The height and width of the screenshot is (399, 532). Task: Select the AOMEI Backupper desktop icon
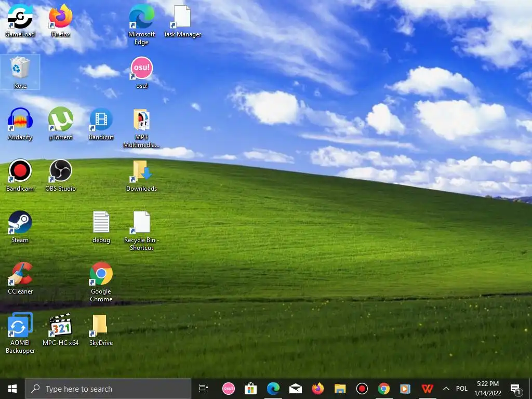click(20, 334)
